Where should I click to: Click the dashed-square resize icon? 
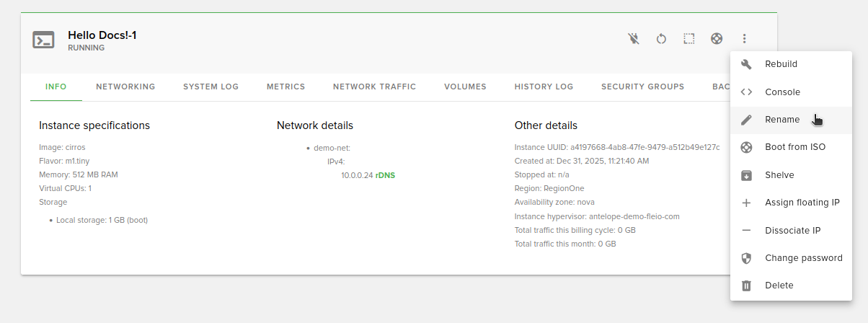pos(689,39)
